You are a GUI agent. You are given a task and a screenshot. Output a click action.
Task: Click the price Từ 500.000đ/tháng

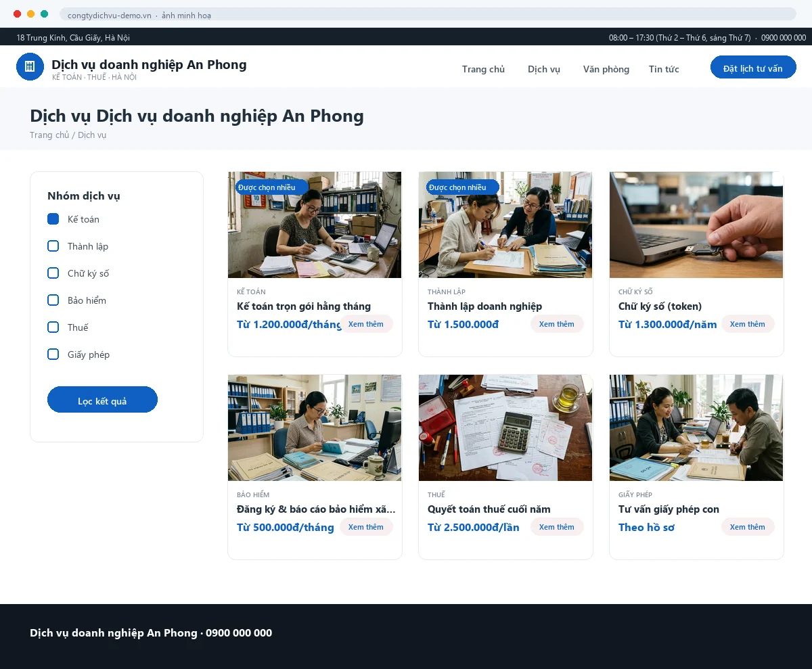pyautogui.click(x=286, y=527)
